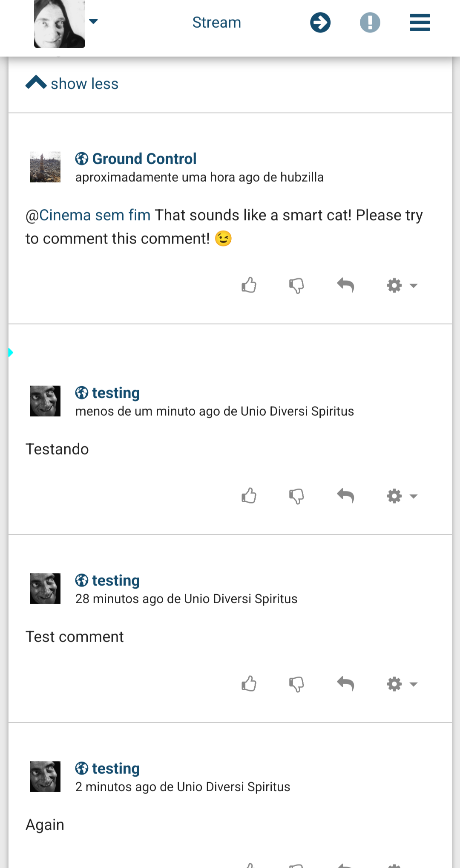
Task: Open the Stream page title link
Action: click(216, 23)
